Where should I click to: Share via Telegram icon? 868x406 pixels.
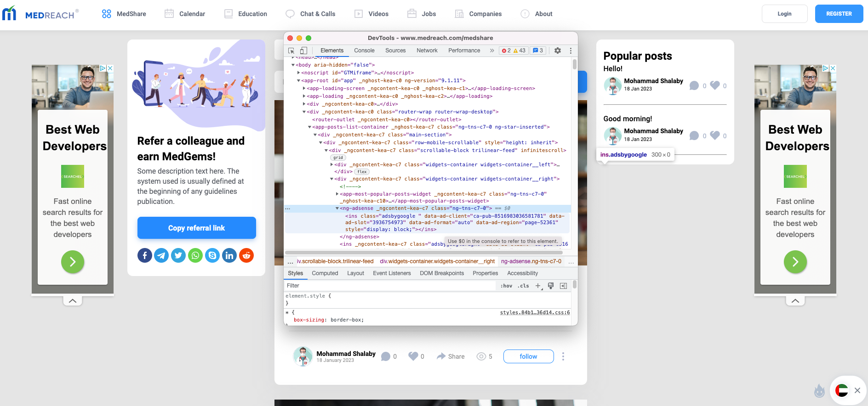[161, 255]
